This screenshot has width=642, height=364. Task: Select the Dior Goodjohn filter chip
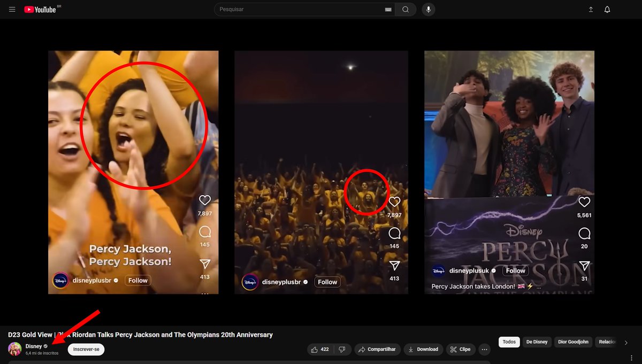573,342
